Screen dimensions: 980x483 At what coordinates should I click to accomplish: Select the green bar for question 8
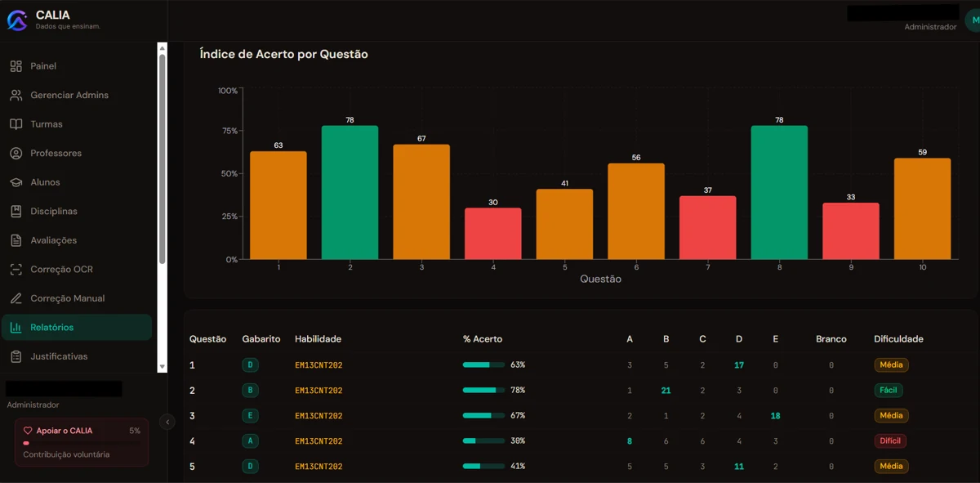point(779,192)
